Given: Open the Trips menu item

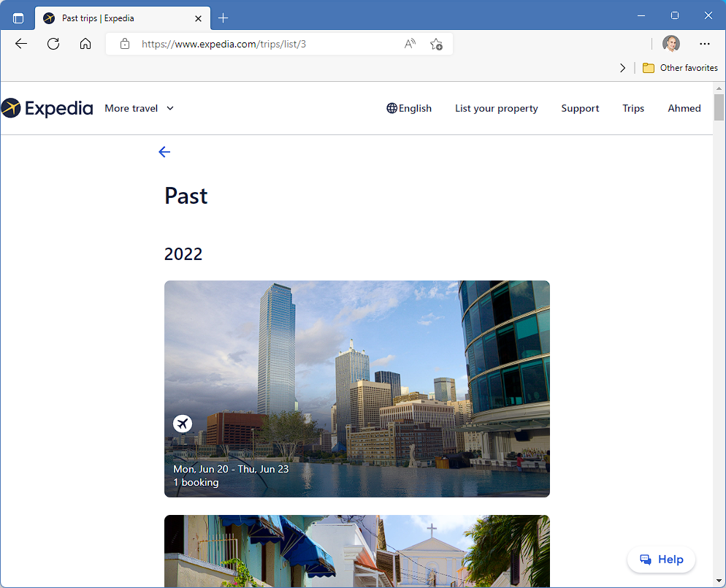Looking at the screenshot, I should pos(633,108).
